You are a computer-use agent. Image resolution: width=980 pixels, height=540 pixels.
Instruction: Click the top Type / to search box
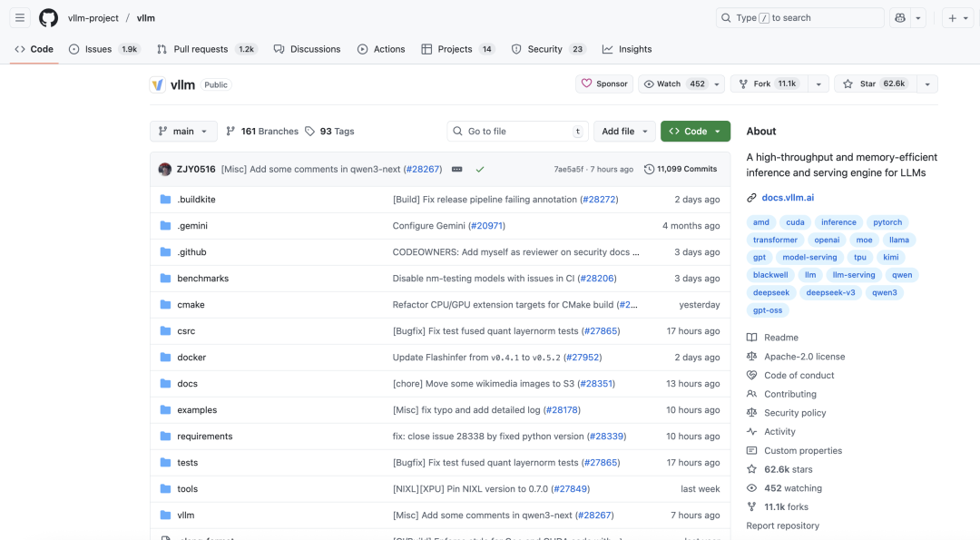[x=800, y=18]
